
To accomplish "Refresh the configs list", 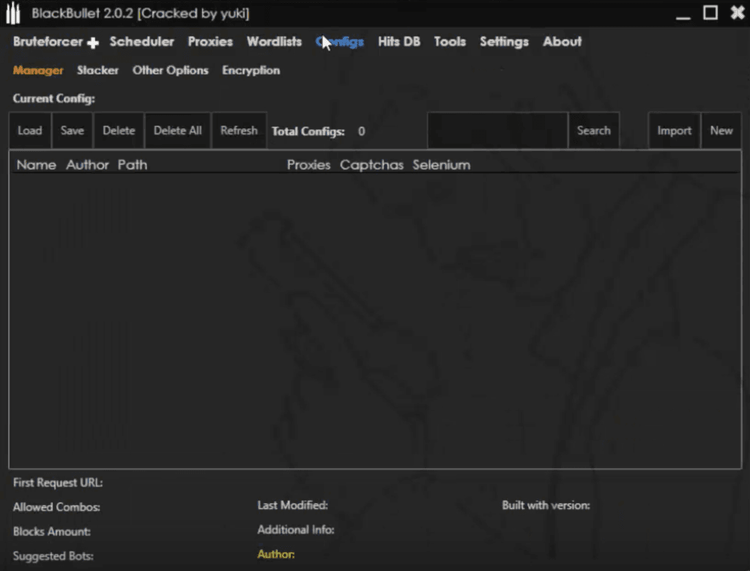I will (239, 131).
